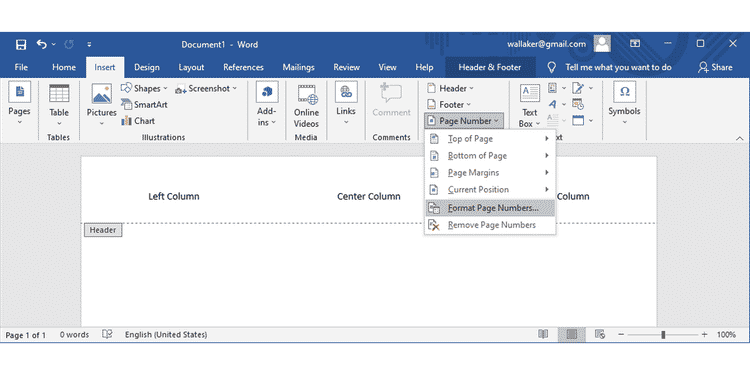Insert Online Videos

306,105
